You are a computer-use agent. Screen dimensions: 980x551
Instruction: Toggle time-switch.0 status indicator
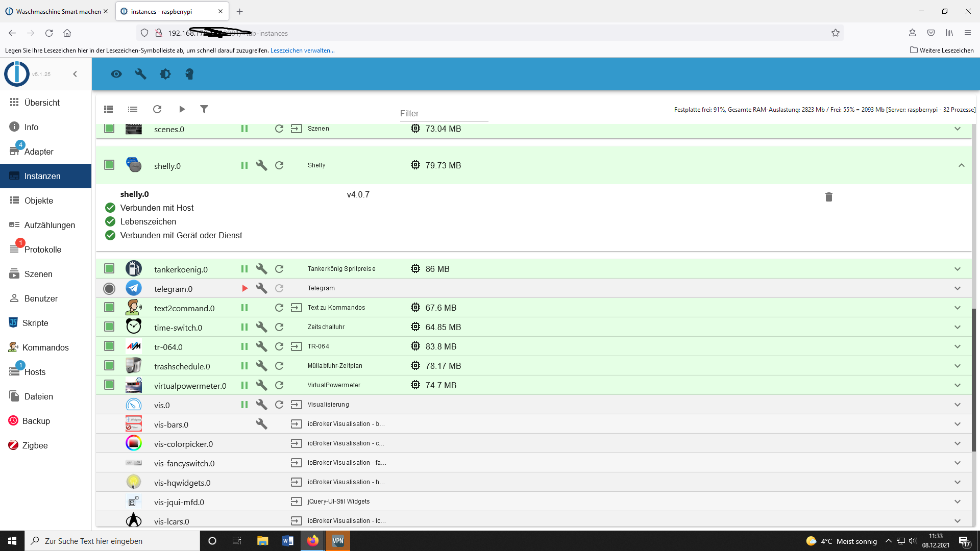[109, 327]
